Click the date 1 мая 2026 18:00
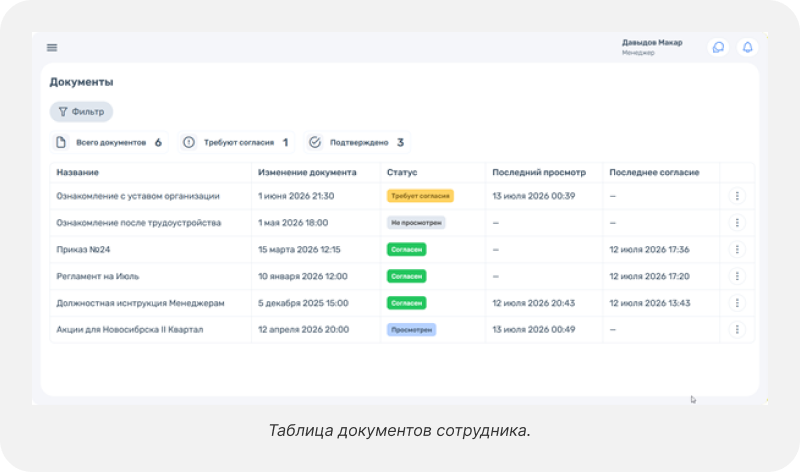Screen dimensions: 800x472 (x=293, y=223)
